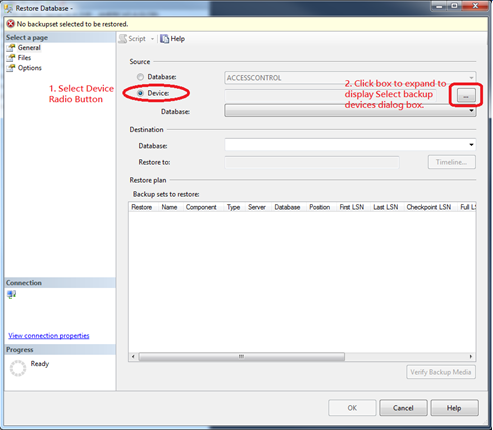Screen dimensions: 493x430
Task: Click the Files page icon
Action: (11, 58)
